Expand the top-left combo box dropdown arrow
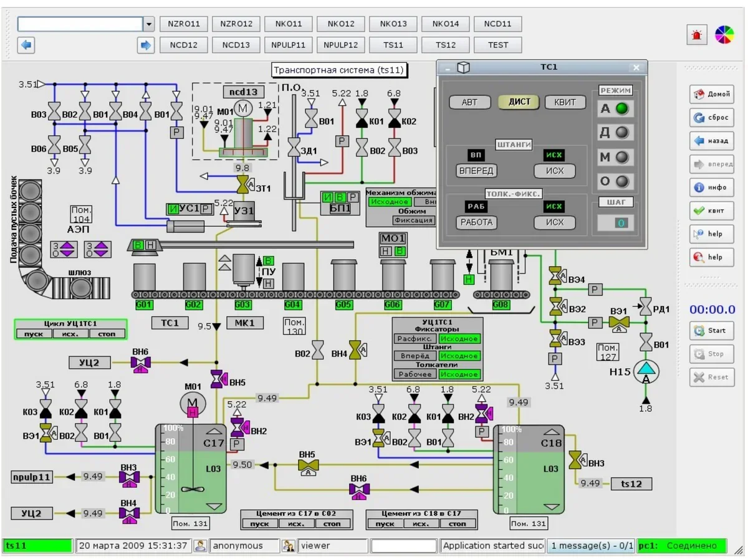 click(x=149, y=24)
